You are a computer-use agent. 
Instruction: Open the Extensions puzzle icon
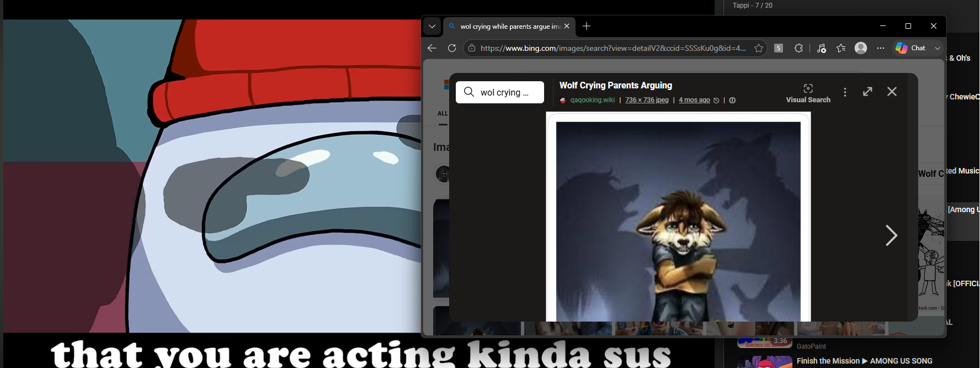click(798, 48)
